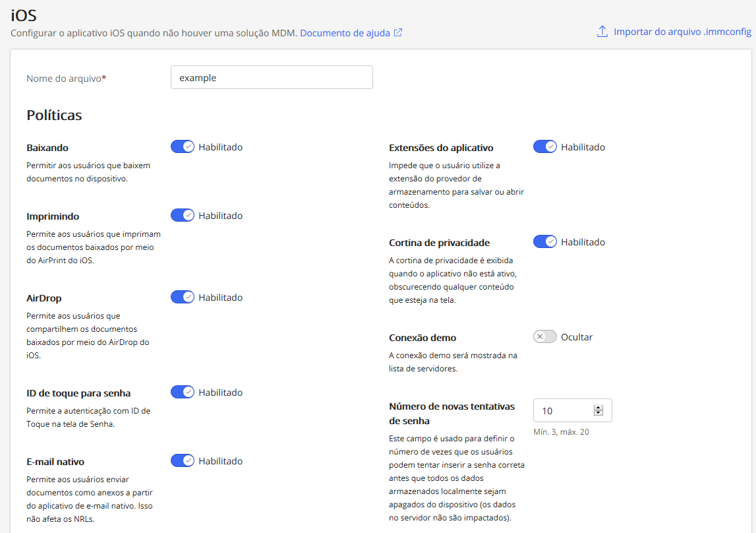The height and width of the screenshot is (533, 756).
Task: Disable the ID de toque para senha toggle
Action: (183, 392)
